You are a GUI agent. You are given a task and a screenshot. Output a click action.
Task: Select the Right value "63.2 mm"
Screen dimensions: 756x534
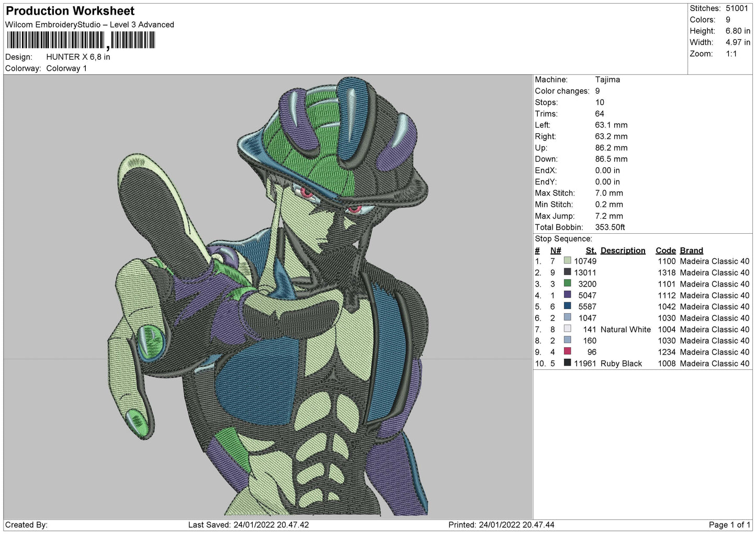tap(611, 137)
